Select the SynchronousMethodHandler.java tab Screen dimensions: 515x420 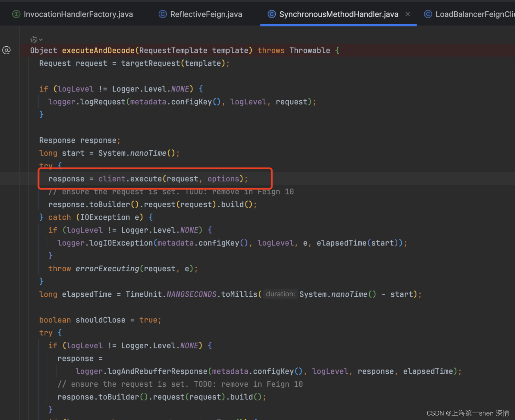click(x=339, y=14)
